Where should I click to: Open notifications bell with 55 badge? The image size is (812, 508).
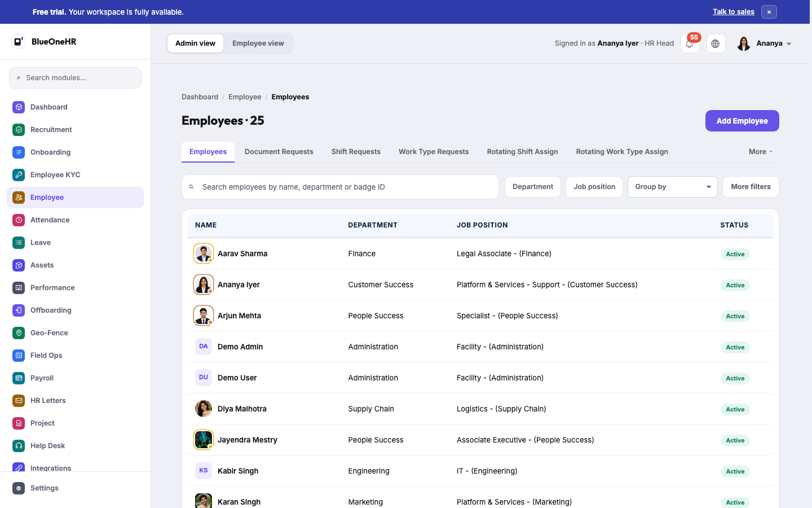[690, 43]
